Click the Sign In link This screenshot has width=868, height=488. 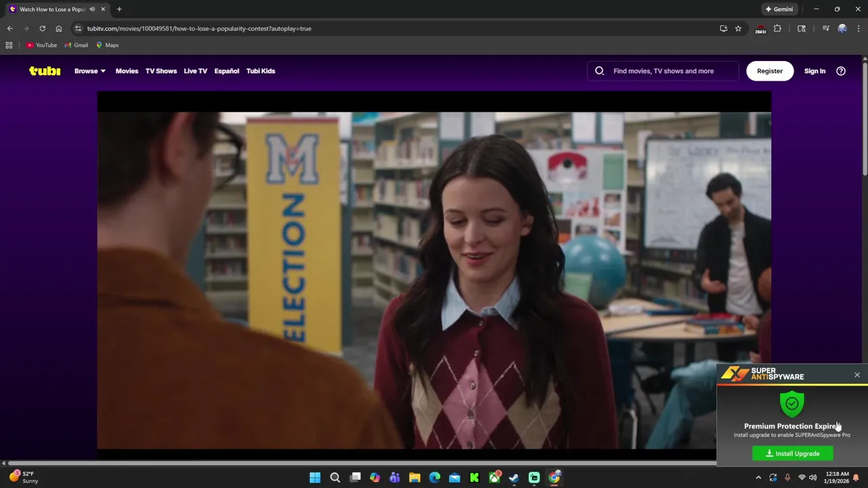click(814, 70)
